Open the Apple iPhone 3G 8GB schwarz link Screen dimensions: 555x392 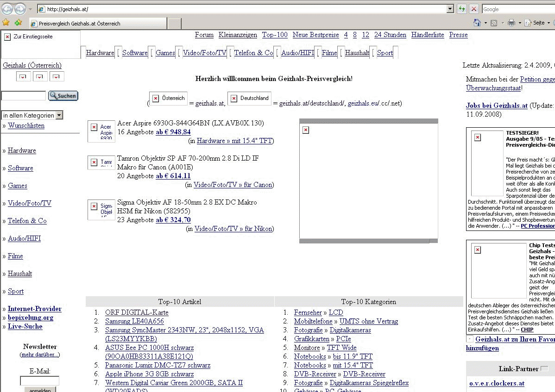(149, 374)
